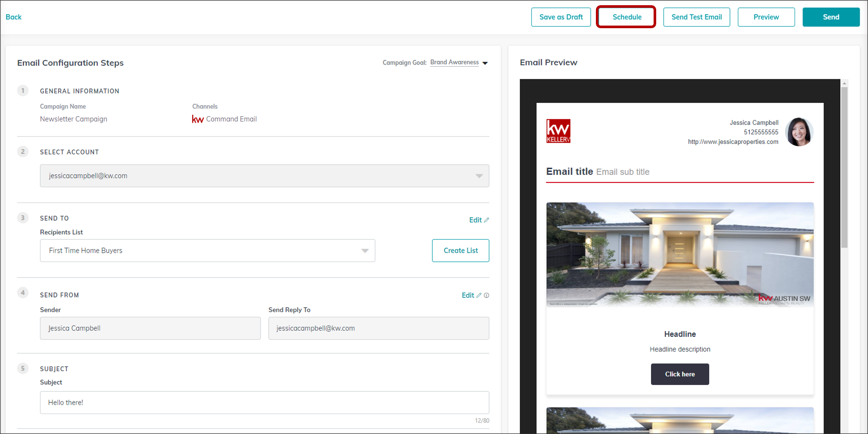
Task: Click KW logo beside Command Email
Action: (x=198, y=119)
